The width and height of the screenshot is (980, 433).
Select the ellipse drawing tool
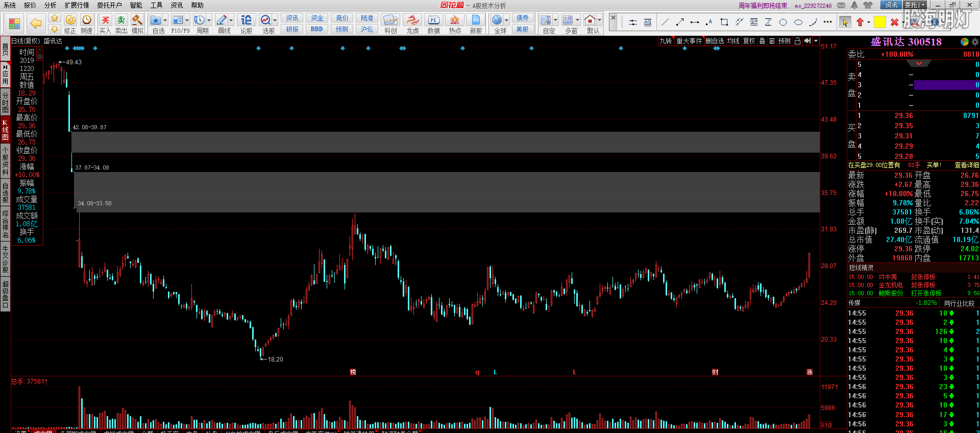(798, 22)
